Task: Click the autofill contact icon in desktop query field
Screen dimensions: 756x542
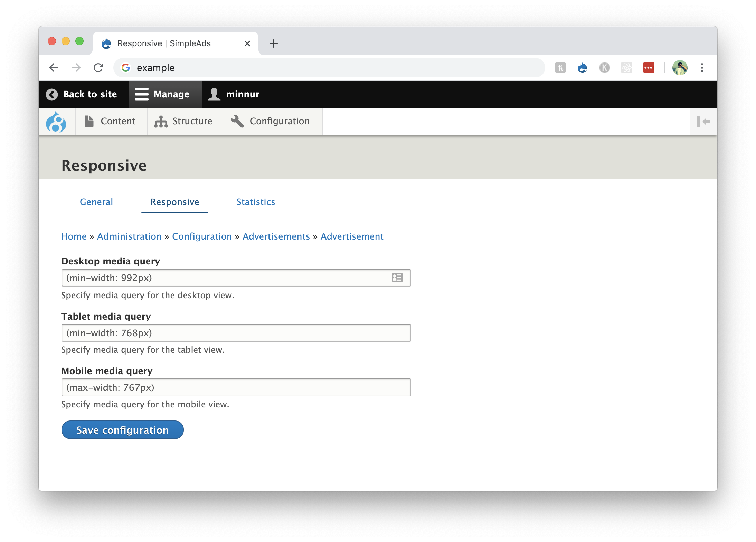Action: point(397,278)
